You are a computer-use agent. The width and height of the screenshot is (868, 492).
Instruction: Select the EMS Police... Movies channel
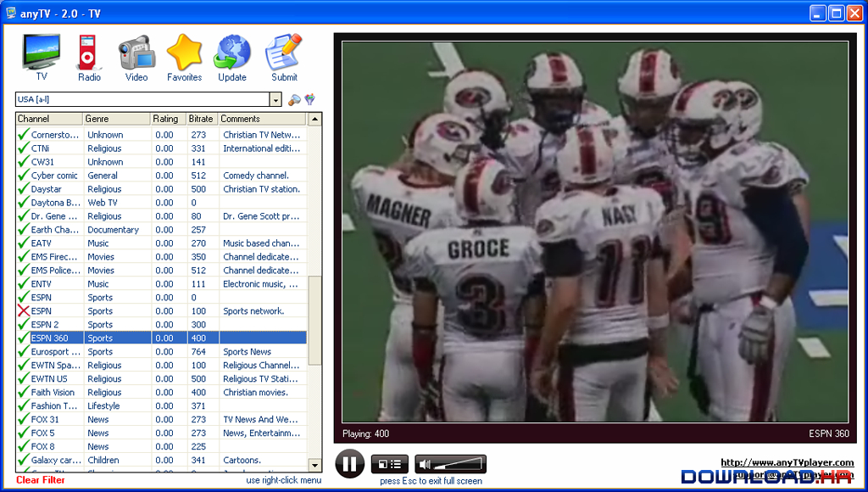pyautogui.click(x=162, y=271)
